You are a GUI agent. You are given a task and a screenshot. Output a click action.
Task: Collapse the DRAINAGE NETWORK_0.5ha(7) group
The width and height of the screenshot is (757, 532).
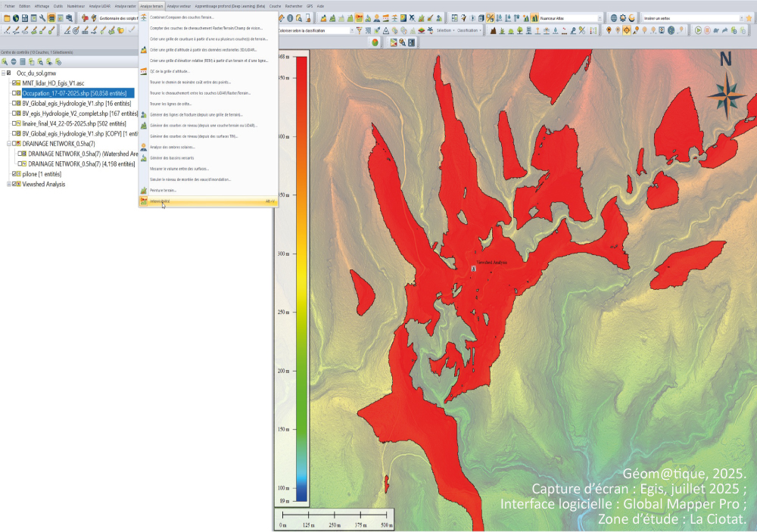coord(8,143)
